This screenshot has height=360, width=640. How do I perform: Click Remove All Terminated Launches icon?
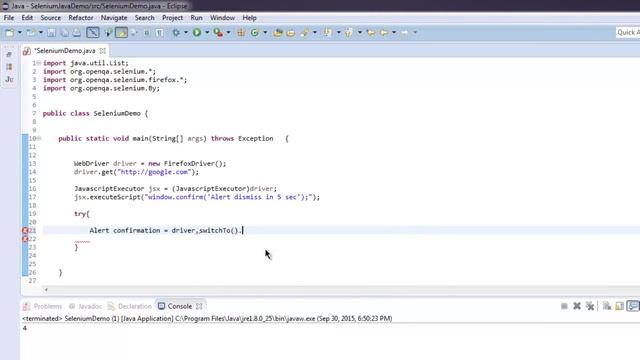(590, 306)
